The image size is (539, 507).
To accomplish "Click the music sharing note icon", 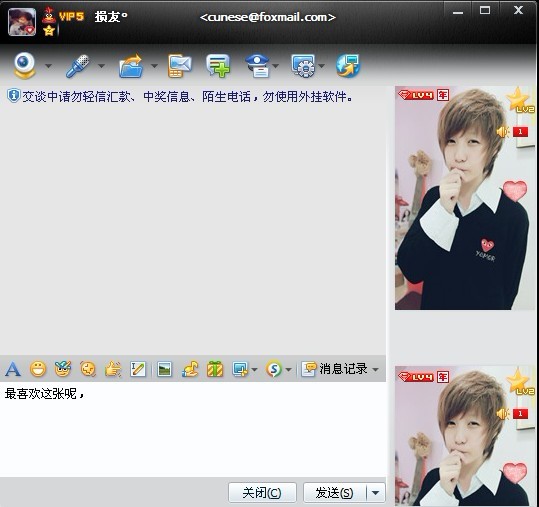I will click(190, 369).
